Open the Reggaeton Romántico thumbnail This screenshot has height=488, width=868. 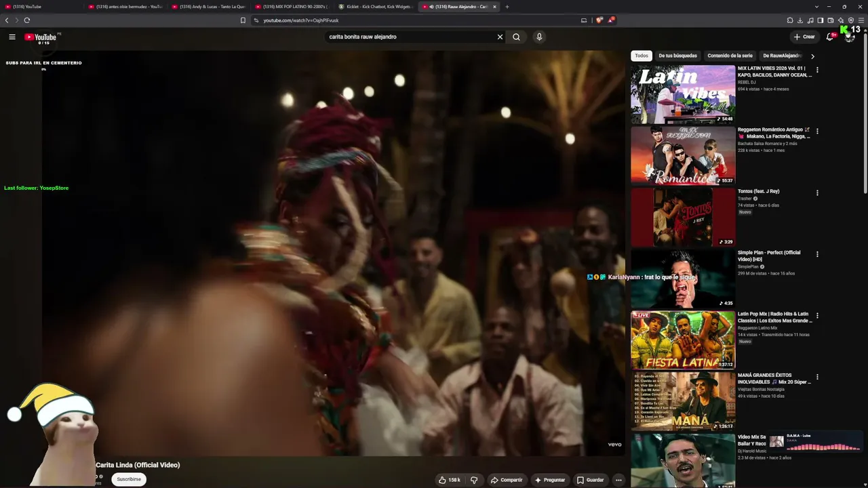tap(683, 155)
